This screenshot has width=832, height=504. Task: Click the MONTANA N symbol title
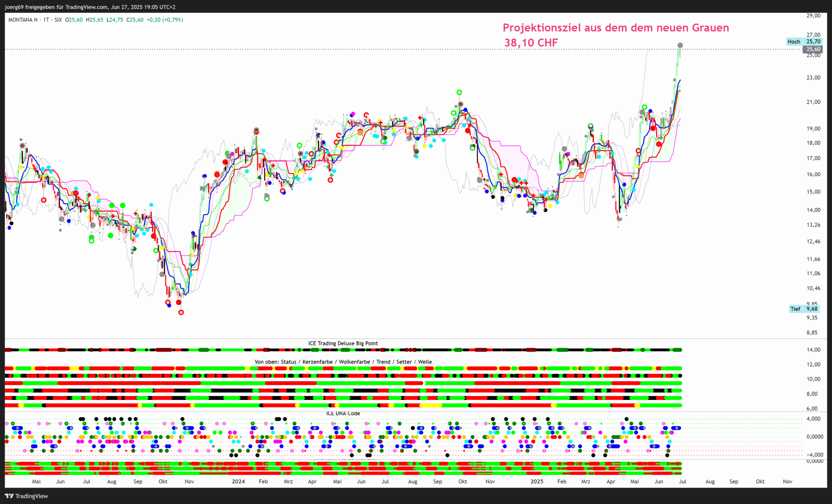point(23,20)
